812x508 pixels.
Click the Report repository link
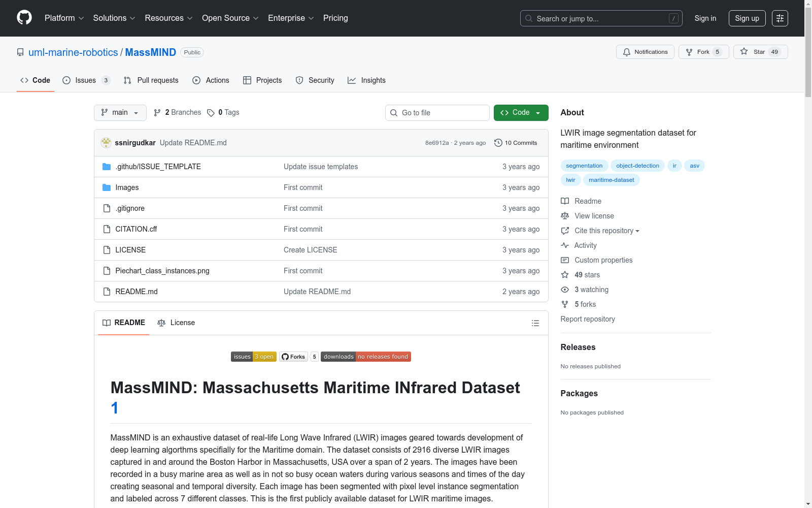click(588, 319)
